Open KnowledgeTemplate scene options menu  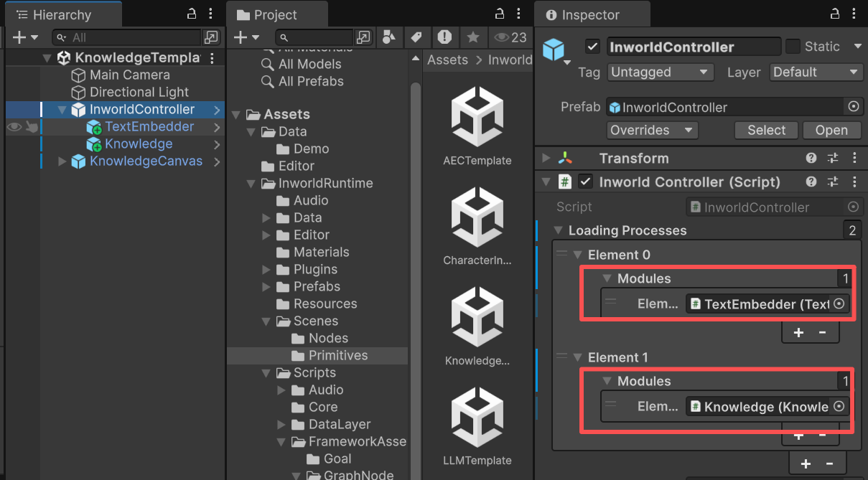click(x=212, y=58)
